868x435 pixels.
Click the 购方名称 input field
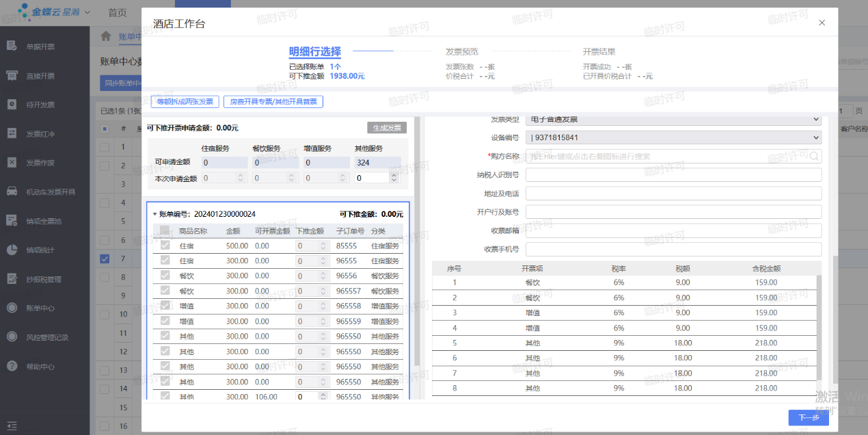pyautogui.click(x=673, y=156)
